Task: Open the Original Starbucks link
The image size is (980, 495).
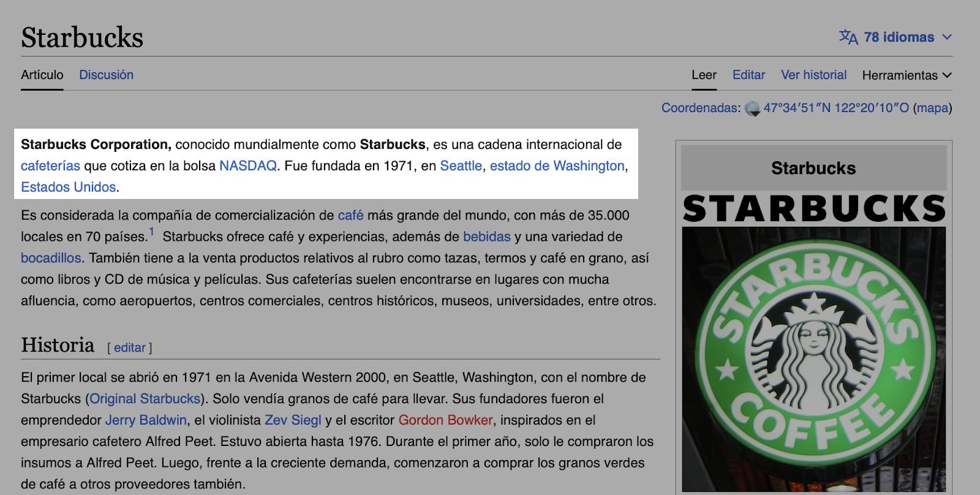Action: pyautogui.click(x=145, y=399)
